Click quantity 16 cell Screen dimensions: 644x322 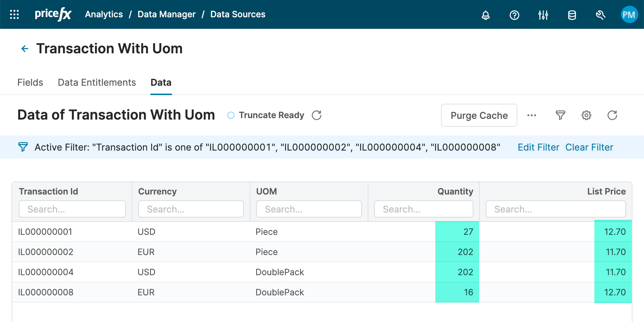tap(468, 292)
